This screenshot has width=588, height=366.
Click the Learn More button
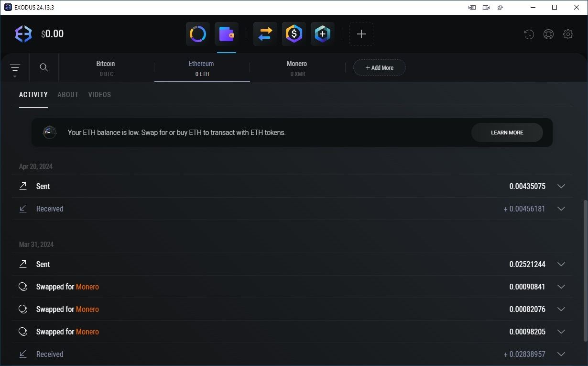pyautogui.click(x=507, y=133)
